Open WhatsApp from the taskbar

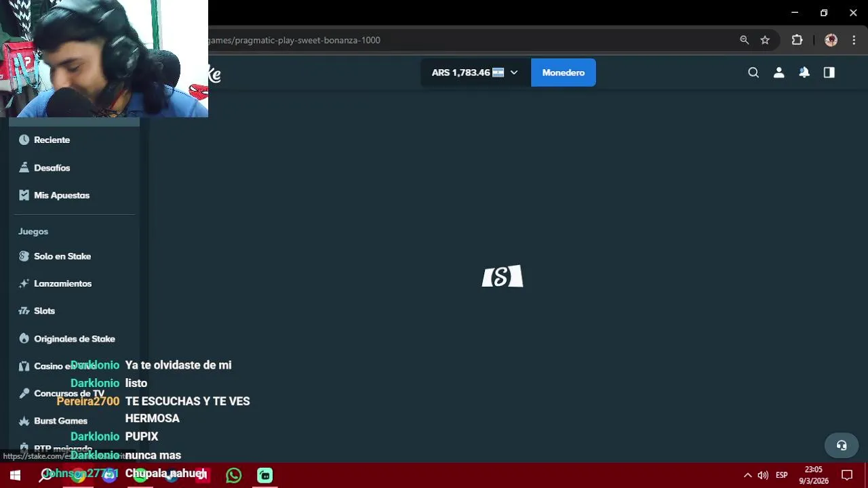pyautogui.click(x=234, y=475)
